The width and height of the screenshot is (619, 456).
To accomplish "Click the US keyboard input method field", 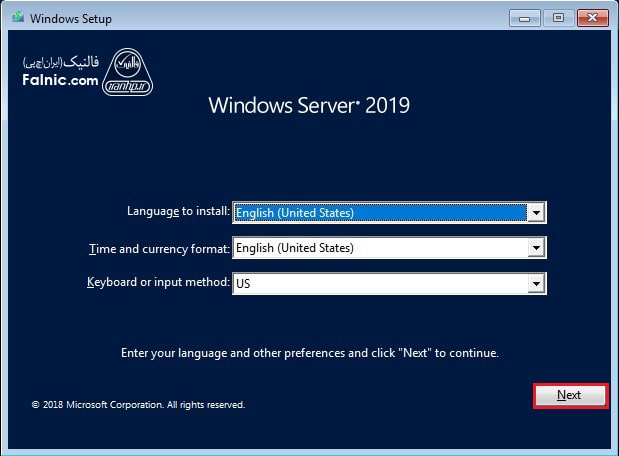I will (x=380, y=284).
